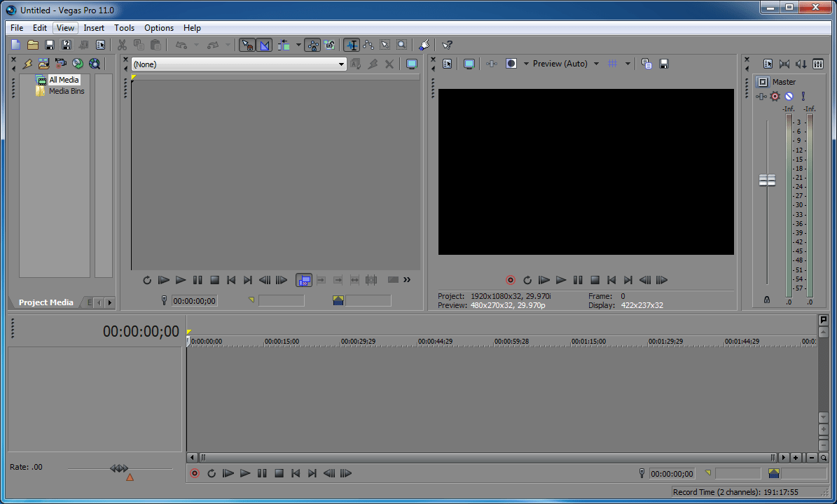Click Split Screen View icon in preview
The height and width of the screenshot is (504, 837).
point(511,64)
